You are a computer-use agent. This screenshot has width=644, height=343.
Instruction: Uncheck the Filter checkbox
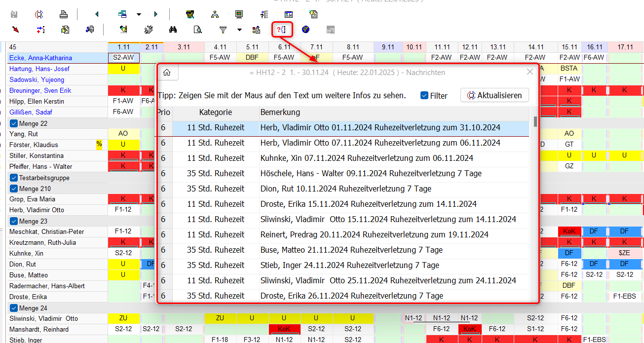(424, 96)
